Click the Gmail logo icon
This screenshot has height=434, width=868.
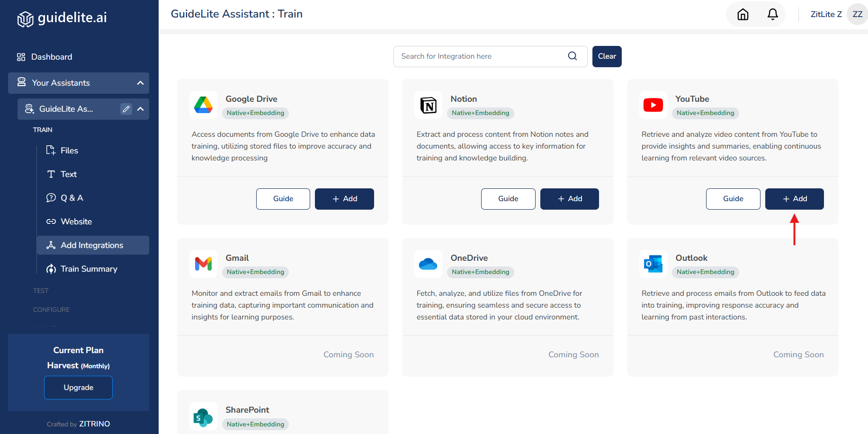(x=203, y=264)
